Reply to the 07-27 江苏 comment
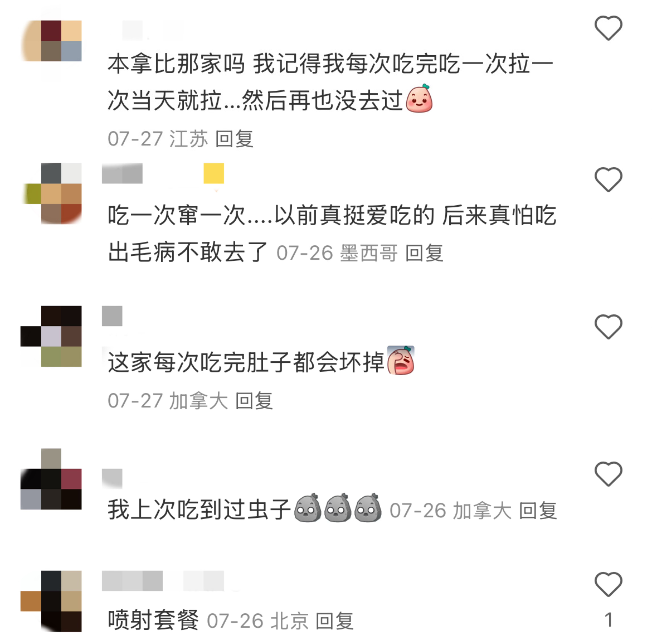 234,139
